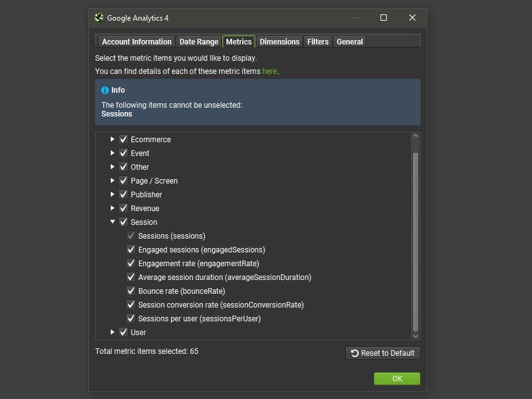The height and width of the screenshot is (399, 532).
Task: Uncheck the Event checkbox
Action: pyautogui.click(x=123, y=153)
